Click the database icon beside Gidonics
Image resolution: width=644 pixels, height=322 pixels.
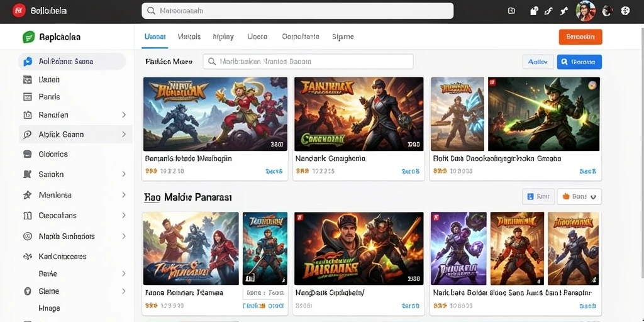click(28, 154)
